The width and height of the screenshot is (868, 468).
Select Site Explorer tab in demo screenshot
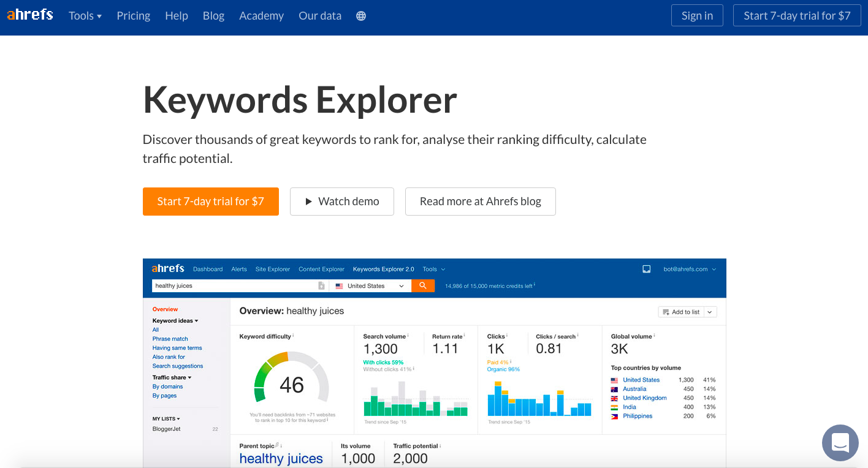(273, 269)
